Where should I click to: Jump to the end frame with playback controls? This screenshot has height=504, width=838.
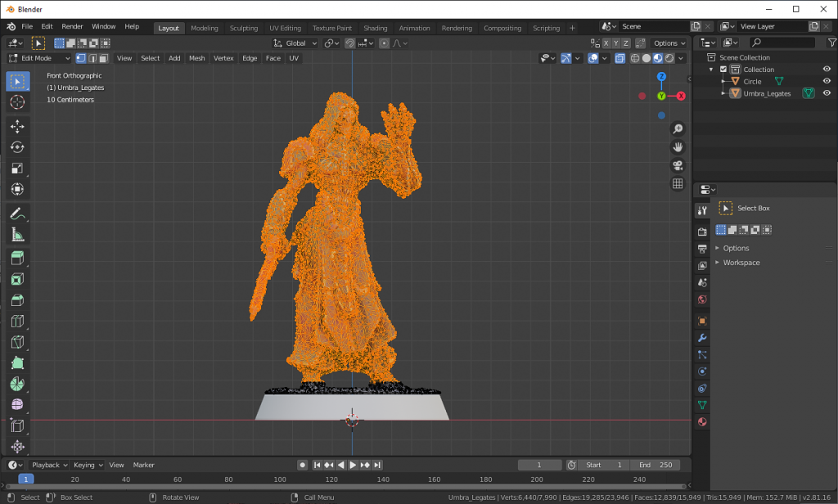(x=377, y=465)
